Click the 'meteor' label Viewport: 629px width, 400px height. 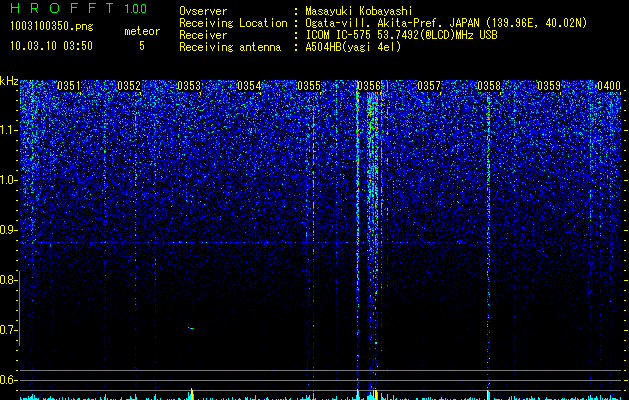coord(142,31)
